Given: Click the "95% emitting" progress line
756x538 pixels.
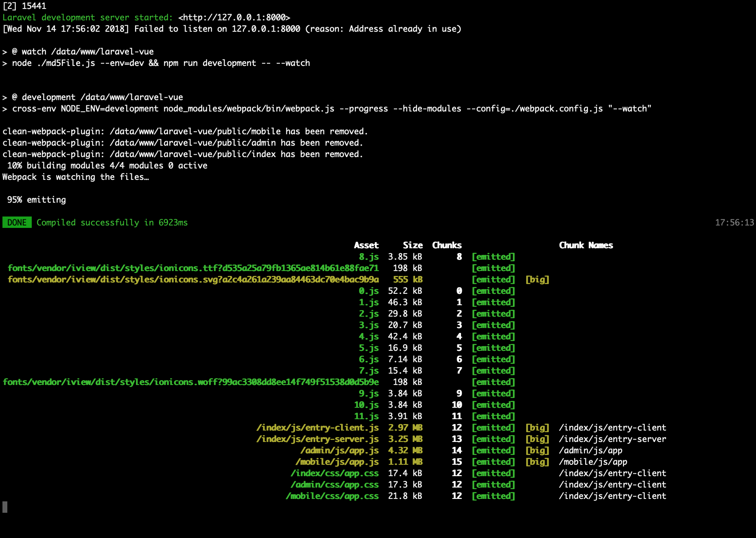Looking at the screenshot, I should pos(37,200).
